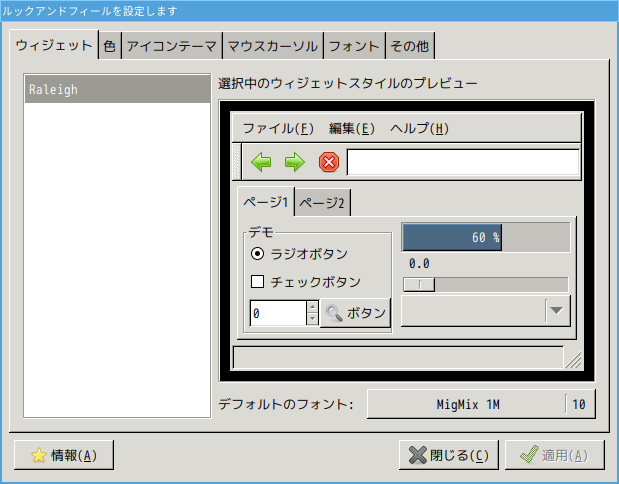This screenshot has height=484, width=619.
Task: Click the 60 % progress bar
Action: (x=486, y=237)
